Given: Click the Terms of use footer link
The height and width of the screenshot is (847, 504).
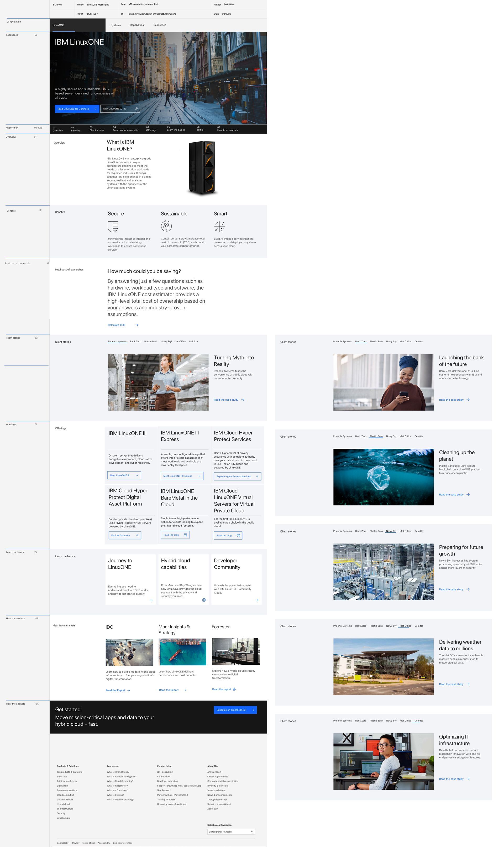Looking at the screenshot, I should click(88, 843).
